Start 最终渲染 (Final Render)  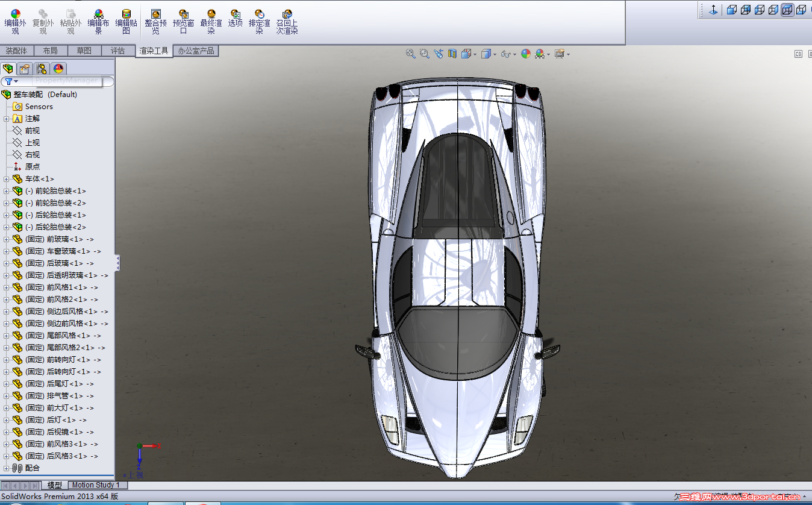[211, 21]
